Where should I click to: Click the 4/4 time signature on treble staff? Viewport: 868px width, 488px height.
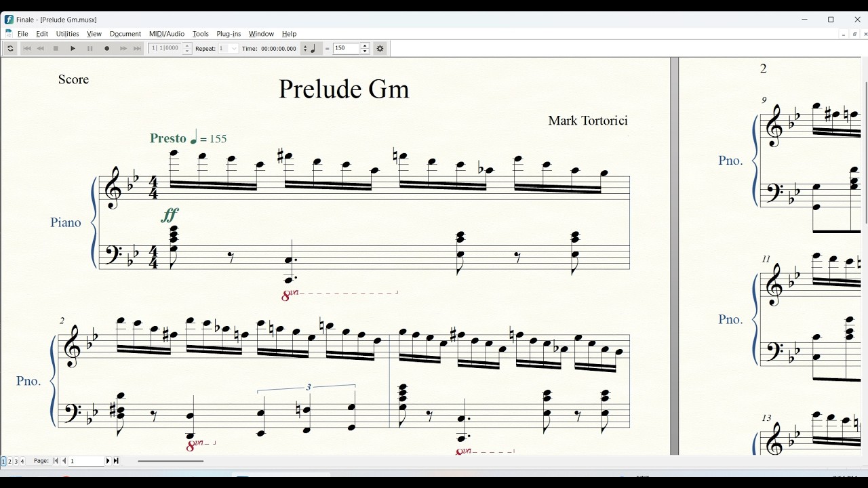pos(153,188)
